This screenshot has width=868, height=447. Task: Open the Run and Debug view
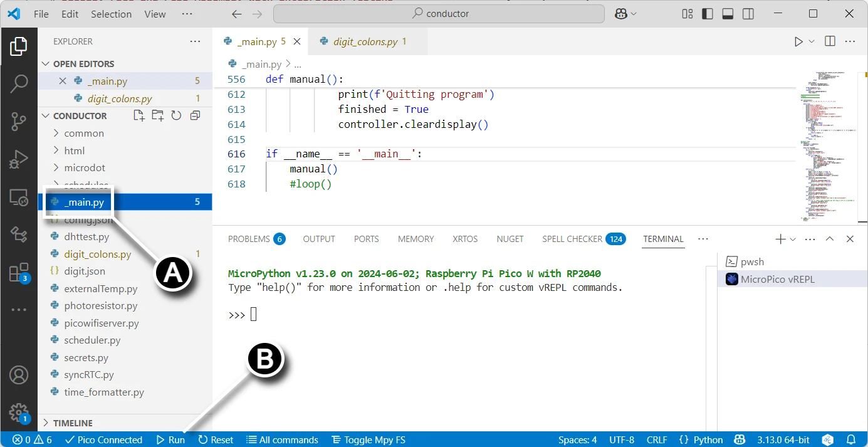[x=19, y=159]
